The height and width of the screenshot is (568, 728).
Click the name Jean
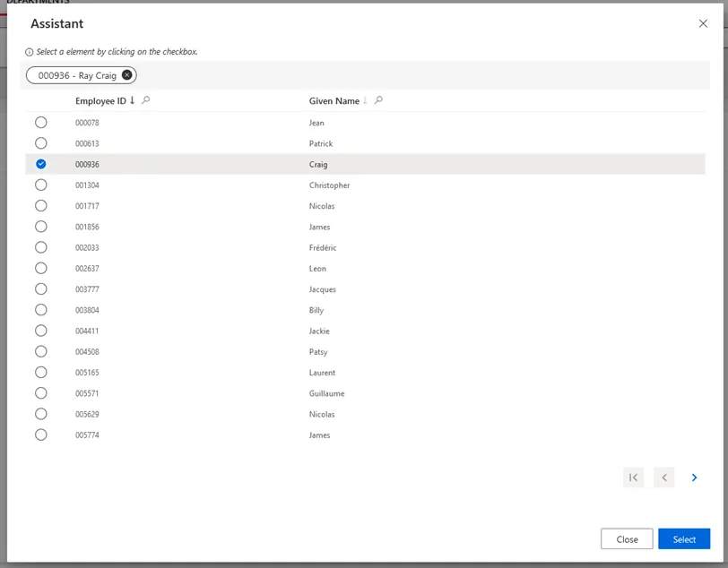point(316,123)
